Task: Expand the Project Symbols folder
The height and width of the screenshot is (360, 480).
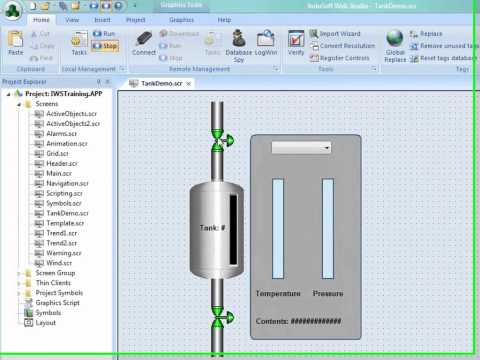Action: pos(19,293)
